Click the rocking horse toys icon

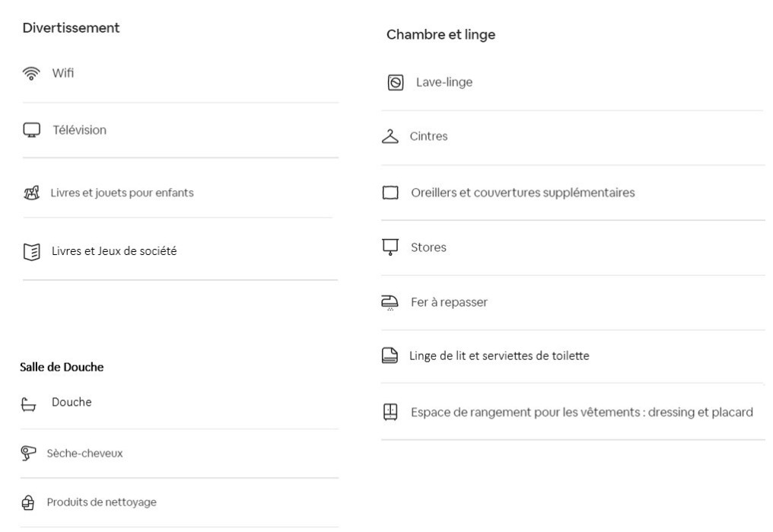[x=31, y=193]
